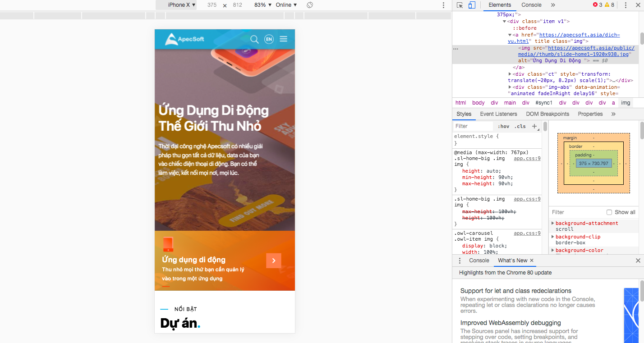Image resolution: width=644 pixels, height=343 pixels.
Task: Open the console drawer three-dot menu
Action: pyautogui.click(x=460, y=261)
